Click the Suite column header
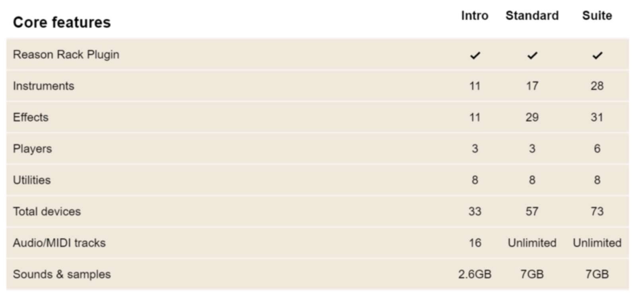The height and width of the screenshot is (305, 644). point(597,16)
